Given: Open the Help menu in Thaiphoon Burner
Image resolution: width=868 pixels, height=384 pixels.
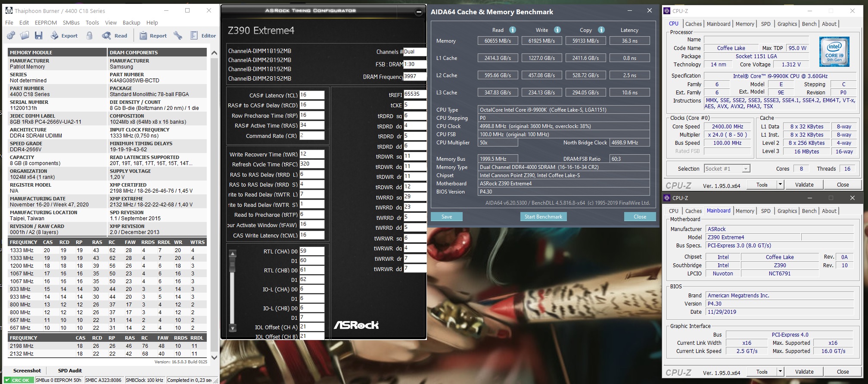Looking at the screenshot, I should (152, 22).
